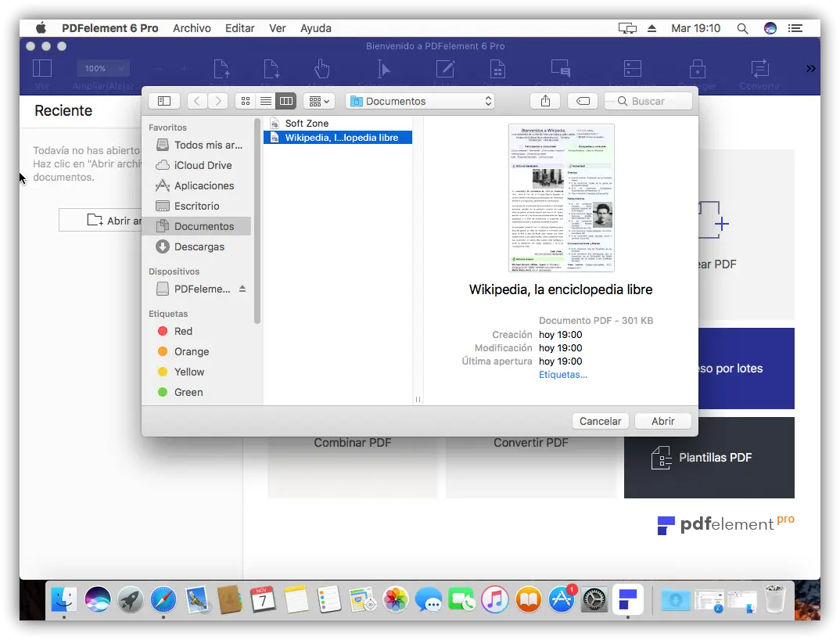Select the Wikipedia PDF file row
The image size is (840, 640).
338,138
